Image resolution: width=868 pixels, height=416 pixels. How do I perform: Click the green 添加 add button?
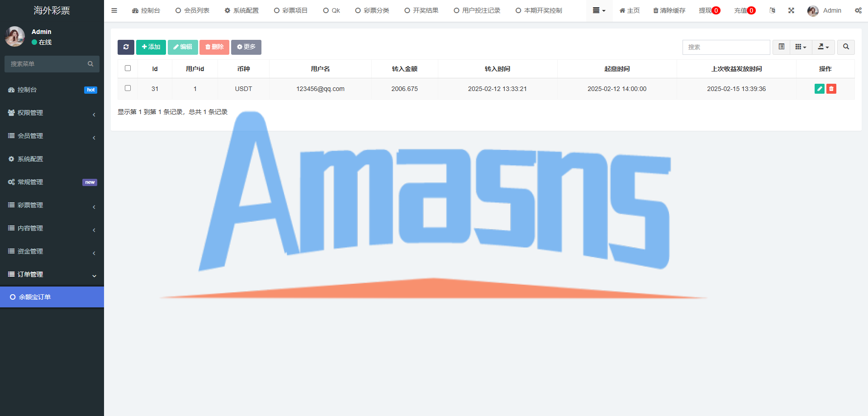(x=151, y=47)
